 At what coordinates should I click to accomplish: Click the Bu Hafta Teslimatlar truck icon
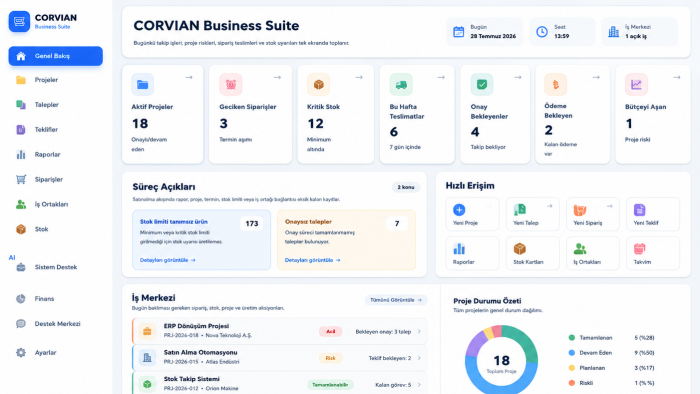coord(401,84)
